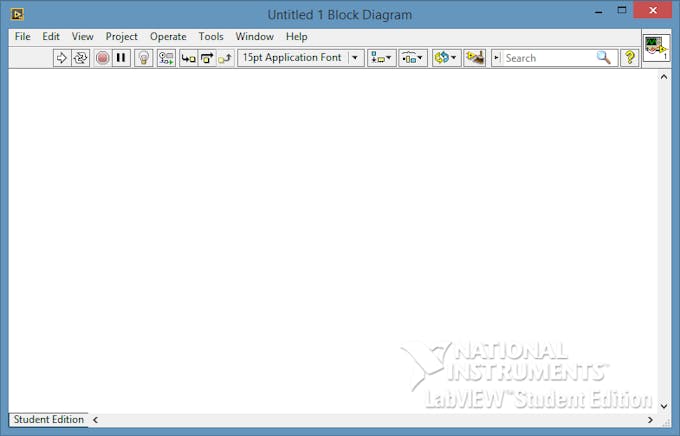
Task: Maximize the Block Diagram window
Action: coord(622,10)
